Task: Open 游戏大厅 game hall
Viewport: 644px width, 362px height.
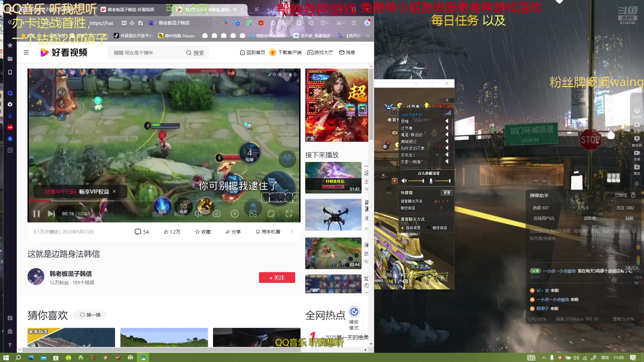Action: coord(320,52)
